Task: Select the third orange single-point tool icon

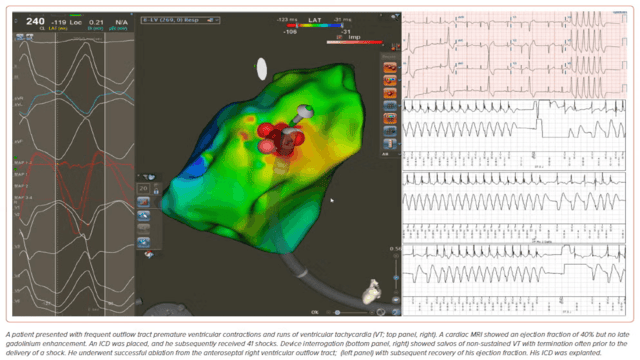Action: 390,93
